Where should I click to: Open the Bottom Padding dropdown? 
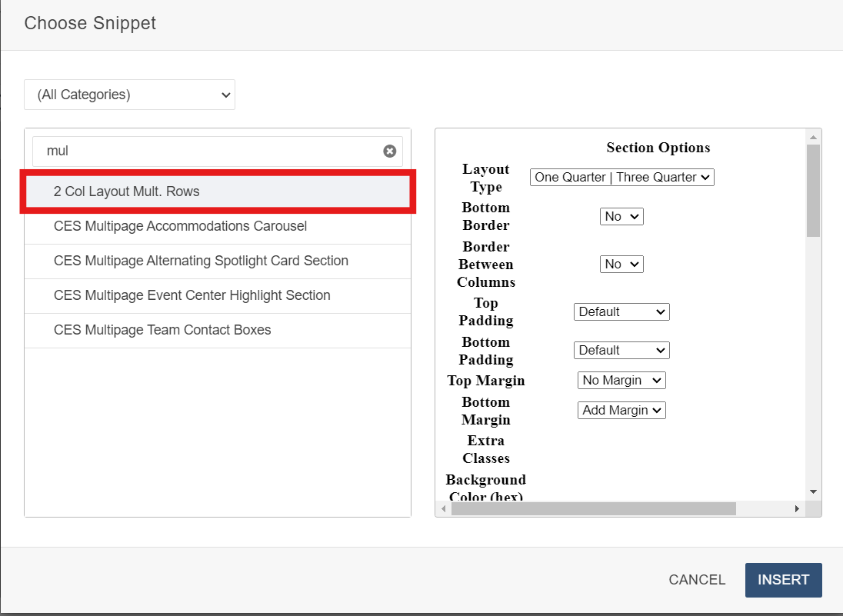click(621, 350)
